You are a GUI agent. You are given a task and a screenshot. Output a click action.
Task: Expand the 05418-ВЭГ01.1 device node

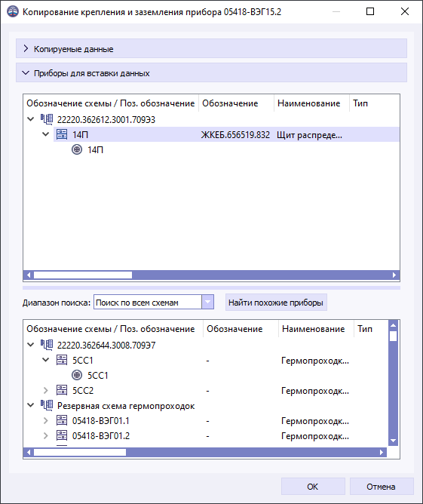(45, 420)
